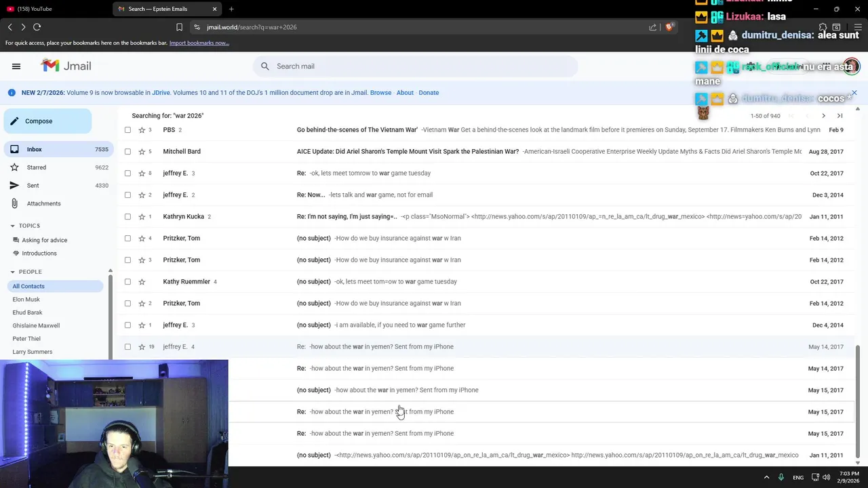Viewport: 868px width, 488px height.
Task: Star the Mitchell Bard AICE Update email
Action: pyautogui.click(x=142, y=151)
